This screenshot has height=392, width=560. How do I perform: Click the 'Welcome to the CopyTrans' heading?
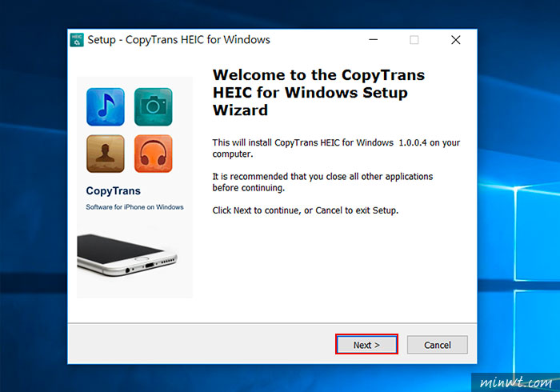318,93
